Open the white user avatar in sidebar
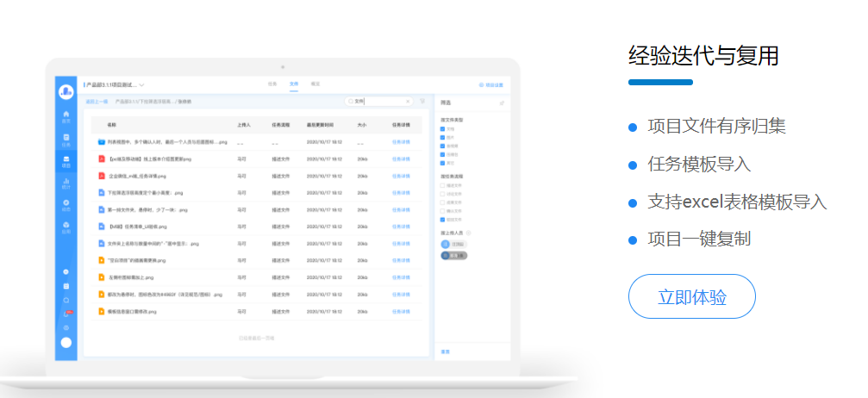Image resolution: width=868 pixels, height=398 pixels. tap(66, 343)
